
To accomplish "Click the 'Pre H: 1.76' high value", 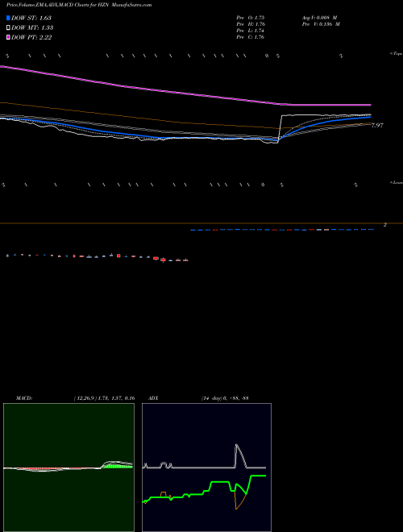I will pos(251,24).
